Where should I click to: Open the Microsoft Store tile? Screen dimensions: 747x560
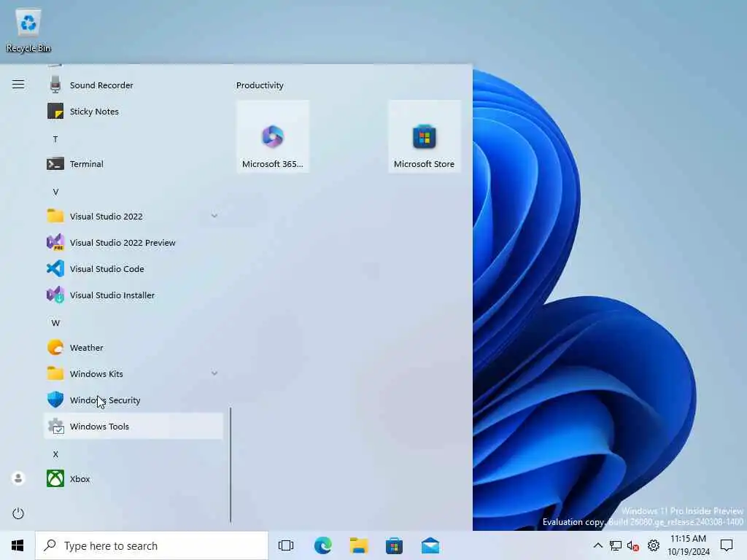tap(424, 136)
